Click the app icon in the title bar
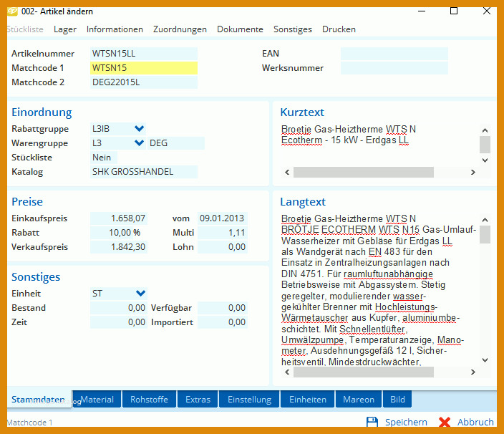Screen dimensions: 504x434 click(12, 11)
